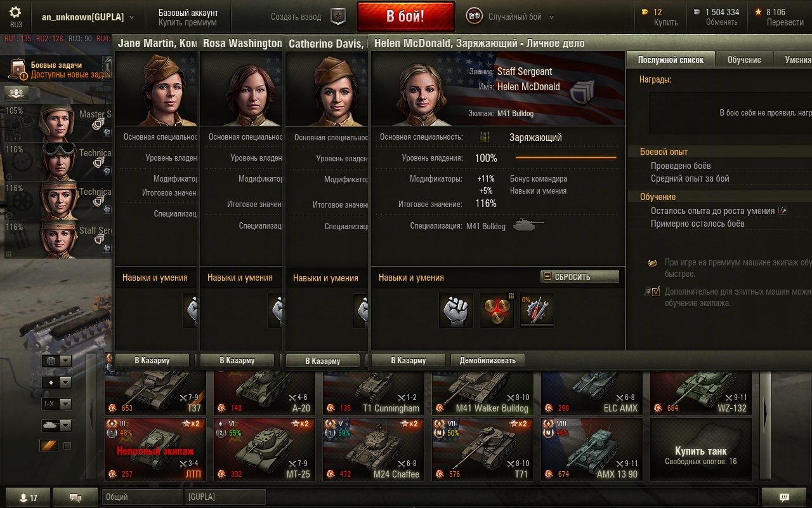Select the A-20 tank in carousel
The image size is (812, 508).
click(265, 394)
